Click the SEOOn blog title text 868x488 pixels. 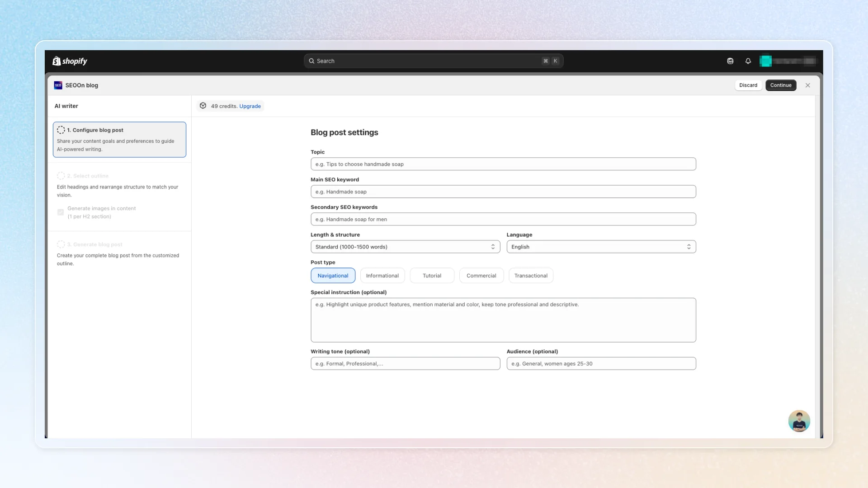[x=82, y=85]
